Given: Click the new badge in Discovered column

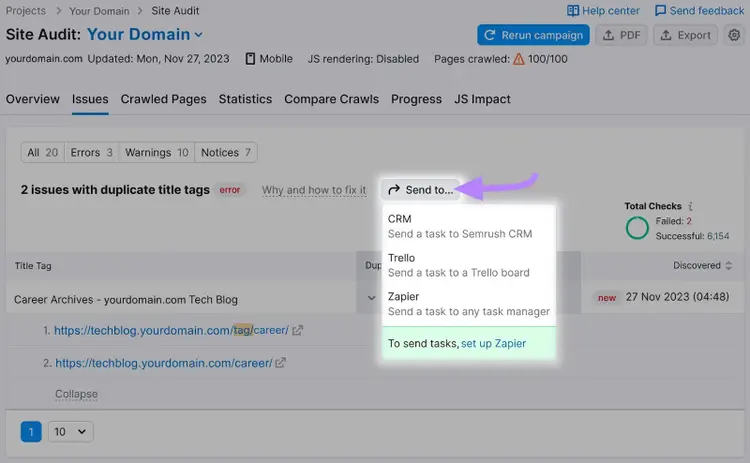Looking at the screenshot, I should pos(607,298).
